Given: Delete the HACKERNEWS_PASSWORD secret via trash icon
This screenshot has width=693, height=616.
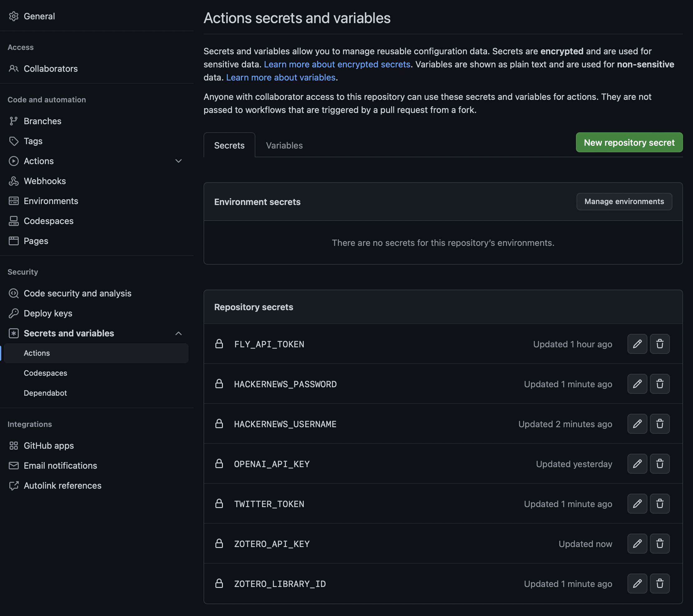Looking at the screenshot, I should 659,384.
